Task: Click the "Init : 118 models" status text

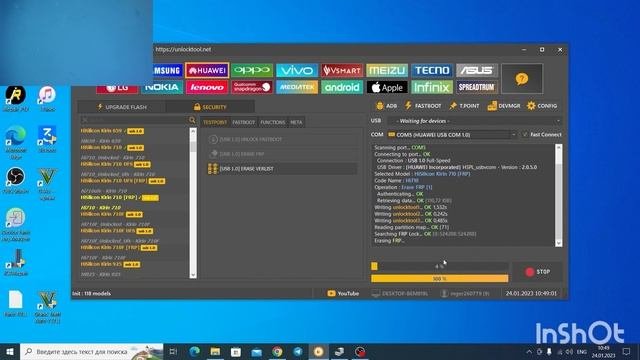Action: [x=91, y=293]
